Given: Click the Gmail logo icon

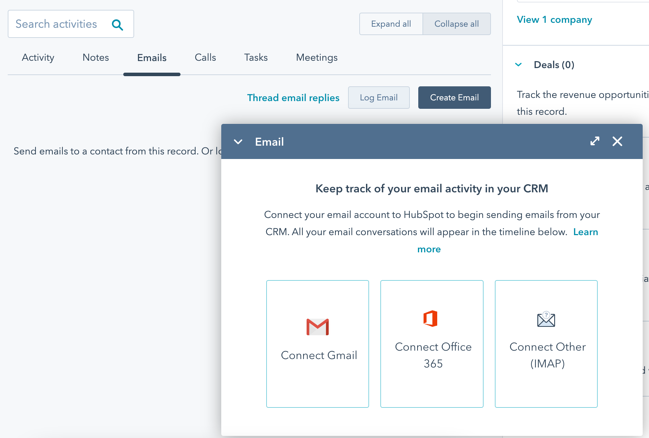Looking at the screenshot, I should [x=317, y=327].
